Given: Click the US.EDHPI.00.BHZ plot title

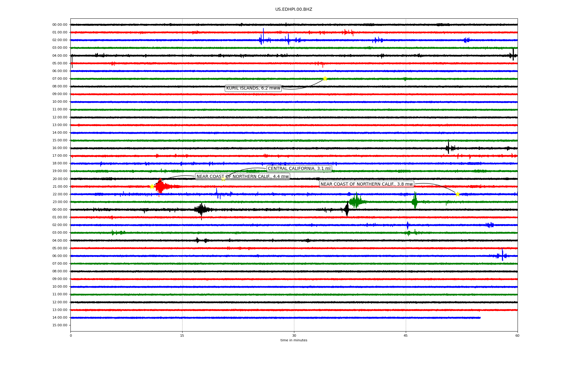Looking at the screenshot, I should (293, 10).
